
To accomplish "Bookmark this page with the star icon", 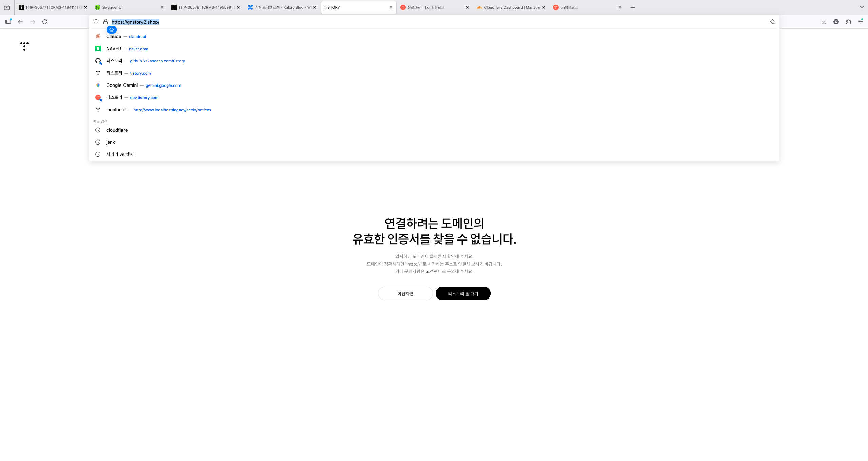I will click(x=772, y=22).
